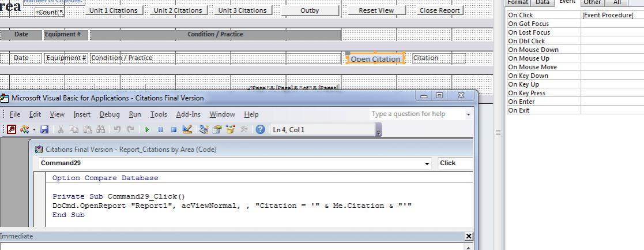Expand the Command29 object dropdown

[x=428, y=163]
